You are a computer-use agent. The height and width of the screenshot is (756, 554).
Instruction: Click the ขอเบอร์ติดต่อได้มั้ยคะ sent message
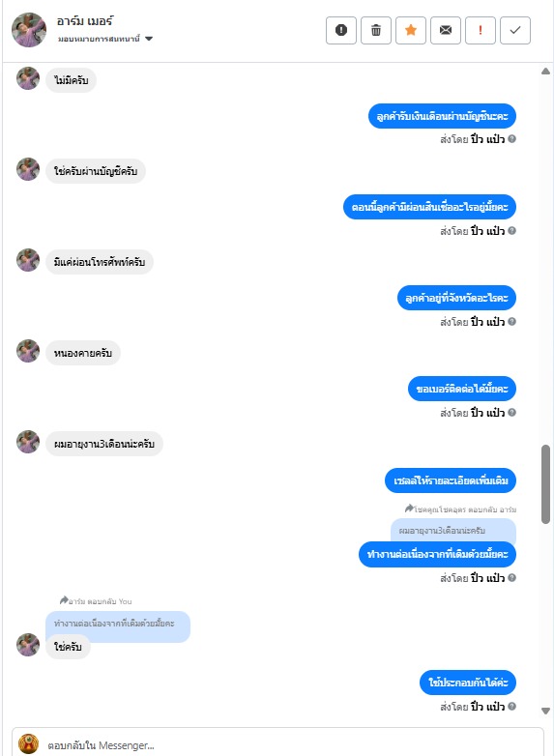462,389
